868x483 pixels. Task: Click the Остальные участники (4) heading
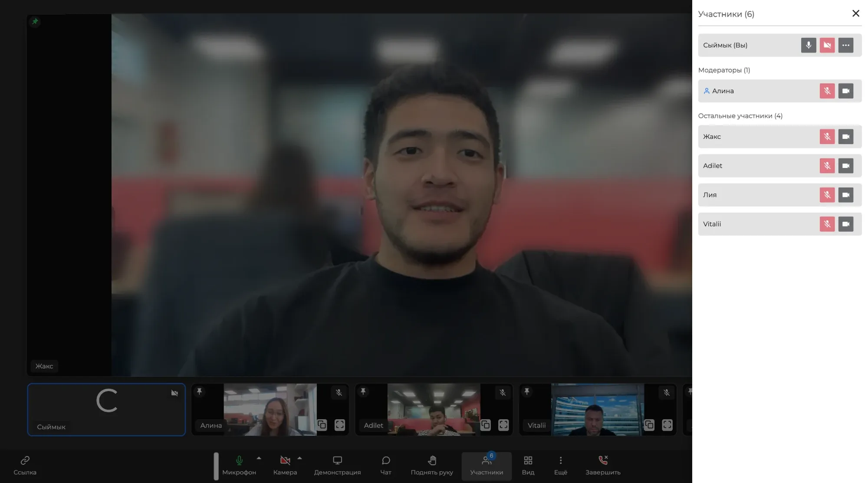click(740, 116)
